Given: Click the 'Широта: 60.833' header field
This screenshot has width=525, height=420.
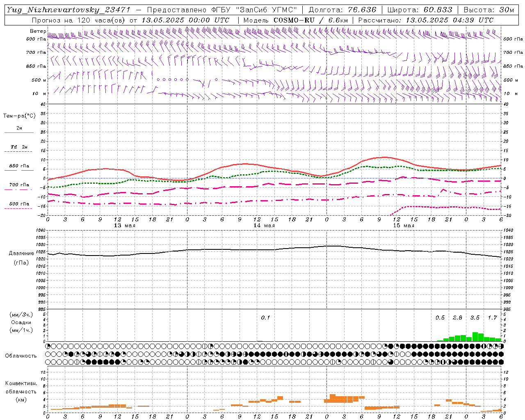Looking at the screenshot, I should (420, 10).
